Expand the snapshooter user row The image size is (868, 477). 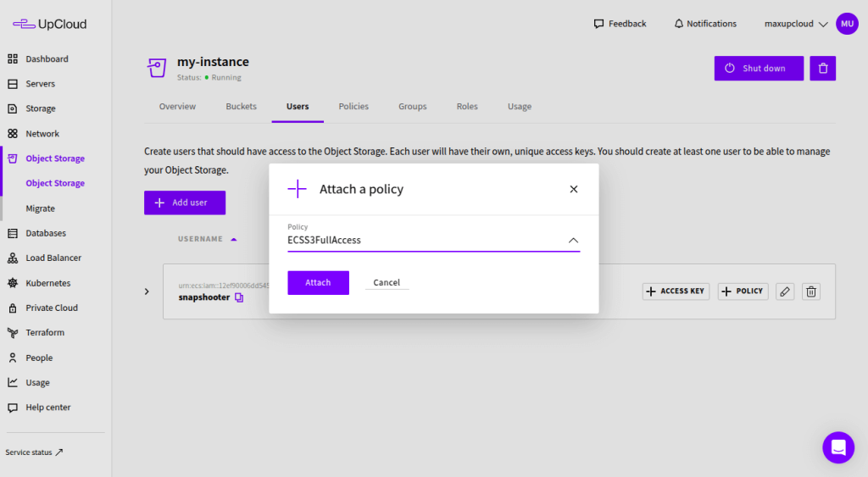(x=147, y=291)
